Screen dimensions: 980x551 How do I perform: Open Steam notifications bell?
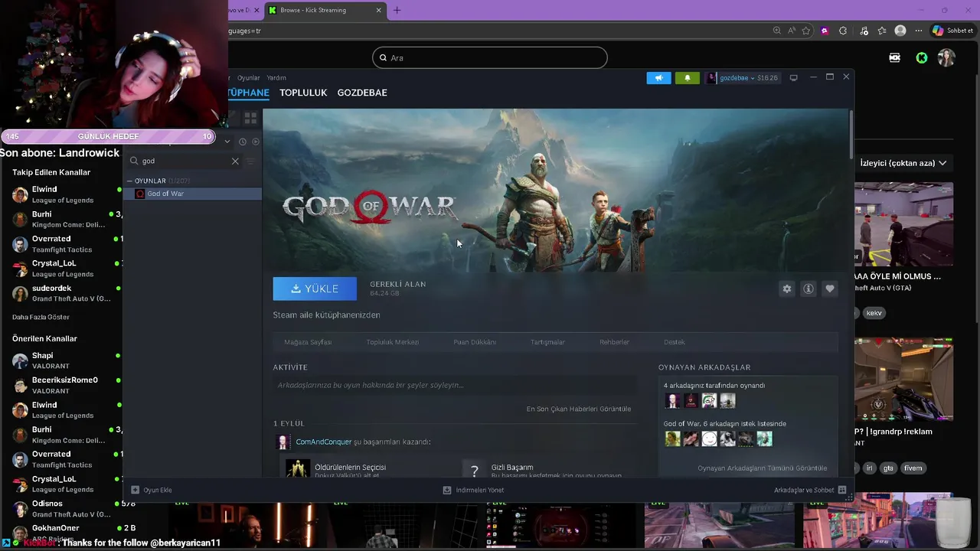(687, 77)
